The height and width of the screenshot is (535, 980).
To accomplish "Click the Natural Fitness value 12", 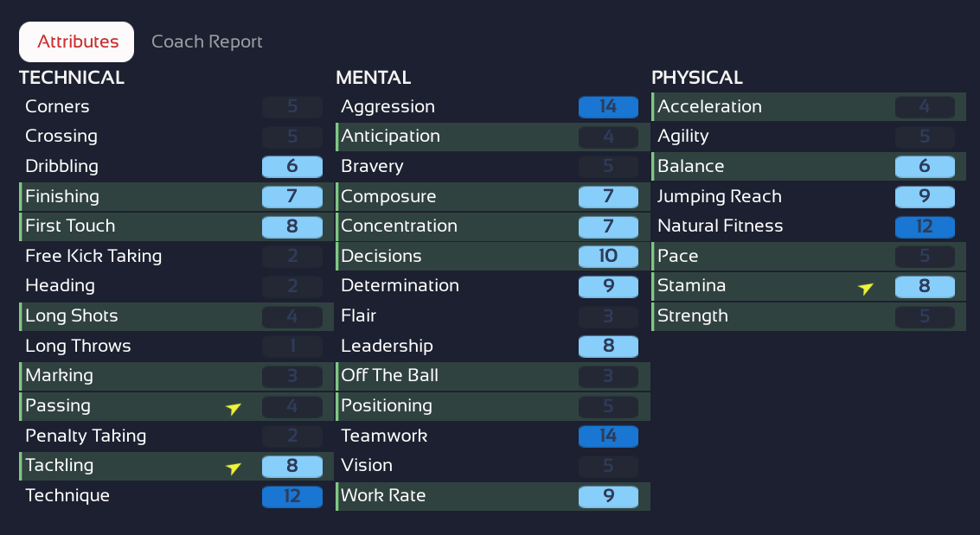I will tap(925, 226).
